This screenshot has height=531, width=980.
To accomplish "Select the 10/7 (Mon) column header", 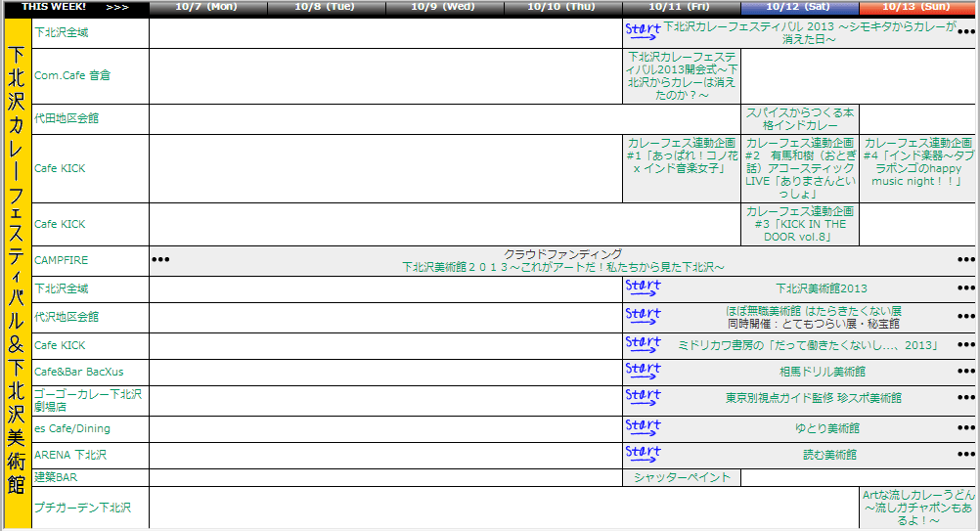I will click(x=207, y=7).
